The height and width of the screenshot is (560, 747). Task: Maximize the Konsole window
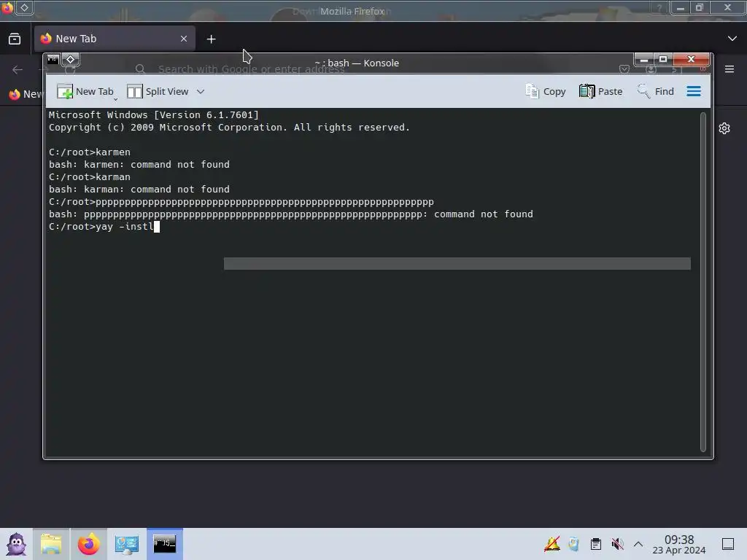pyautogui.click(x=663, y=59)
